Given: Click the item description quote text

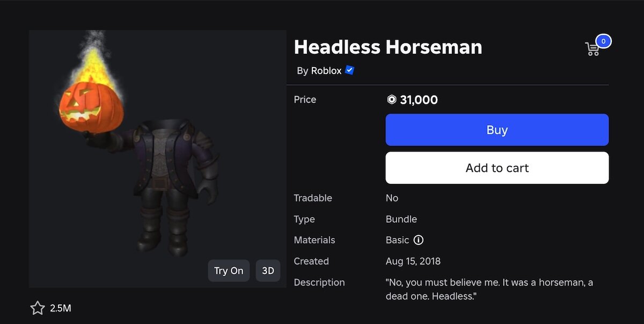Looking at the screenshot, I should 489,289.
